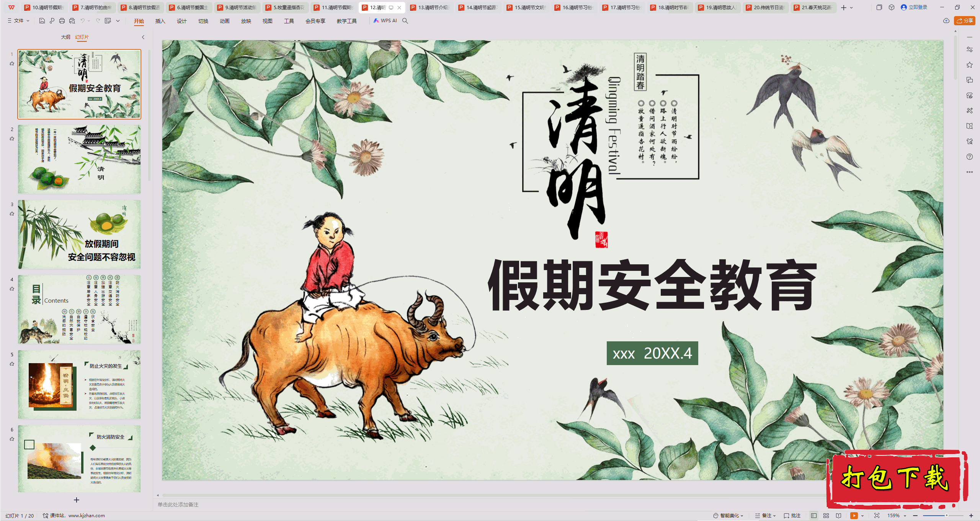Toggle star marker for slide 3
This screenshot has height=521, width=980.
coord(12,214)
